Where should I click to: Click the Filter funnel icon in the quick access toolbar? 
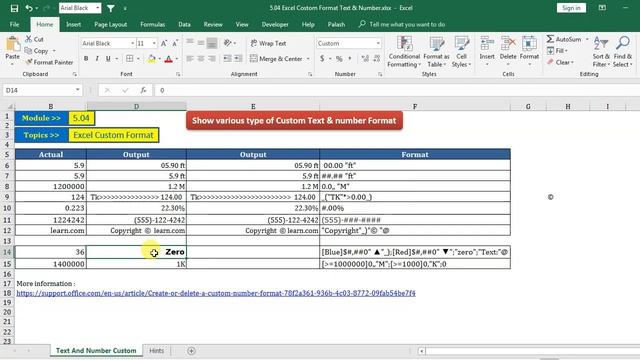111,8
